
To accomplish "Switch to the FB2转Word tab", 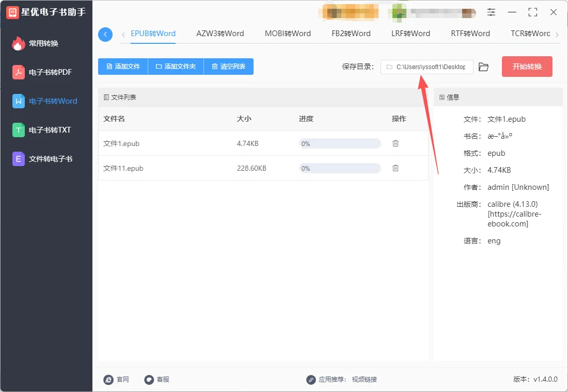I will pyautogui.click(x=351, y=34).
